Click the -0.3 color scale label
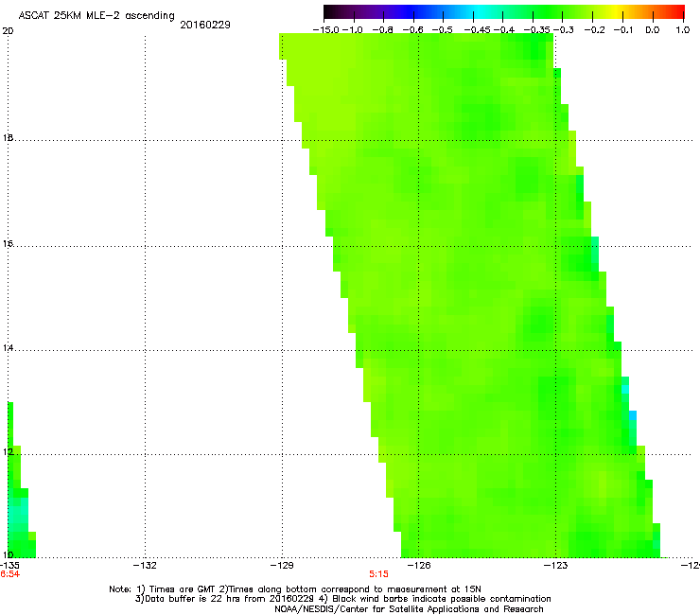Viewport: 700px width, 615px height. click(x=564, y=30)
